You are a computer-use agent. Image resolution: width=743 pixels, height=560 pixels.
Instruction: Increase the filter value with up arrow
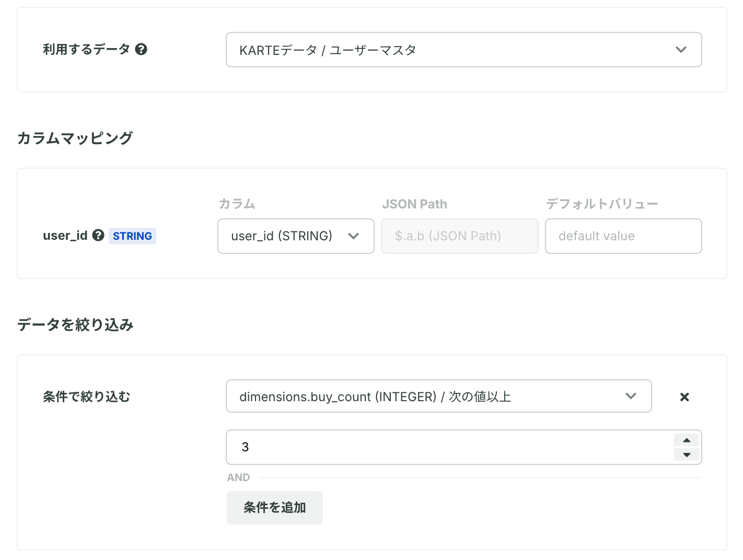687,440
